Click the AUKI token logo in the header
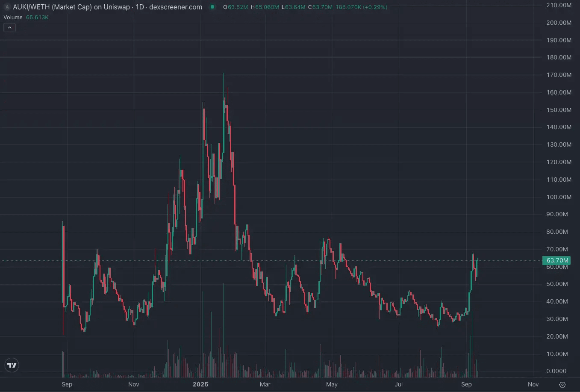Screen dimensions: 580x392 coord(7,7)
